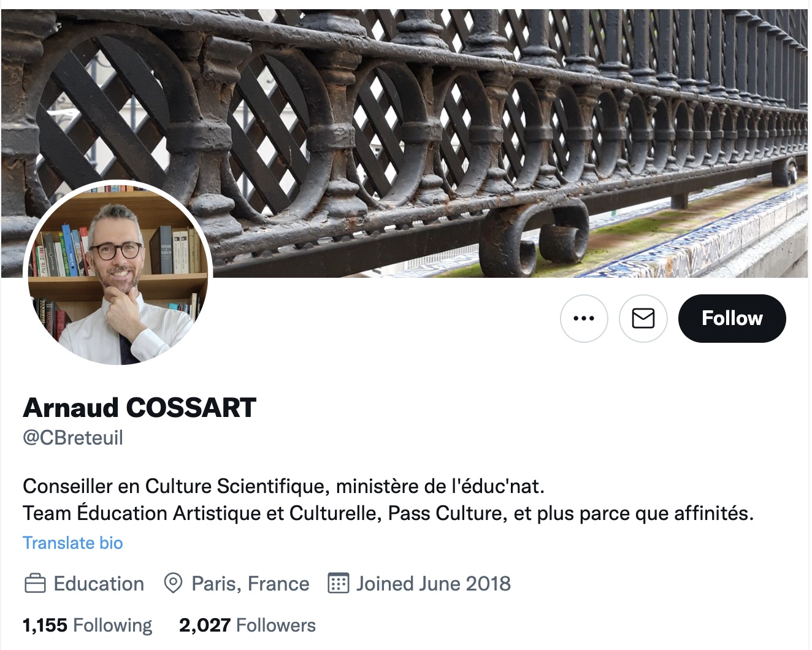The image size is (812, 650).
Task: View the iron railing banner image
Action: point(405,142)
